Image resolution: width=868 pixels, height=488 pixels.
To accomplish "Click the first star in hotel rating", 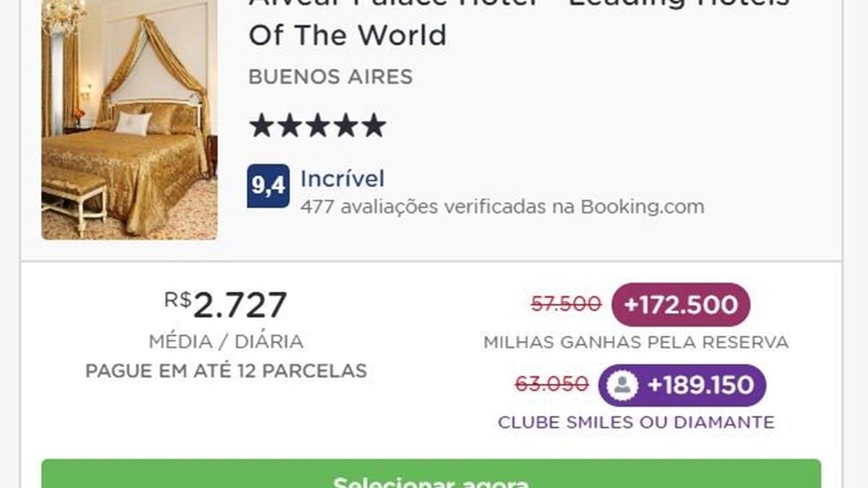I will (x=261, y=126).
